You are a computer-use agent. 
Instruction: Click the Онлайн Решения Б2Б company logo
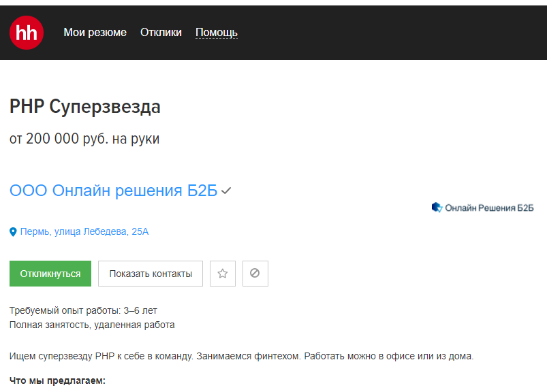482,208
